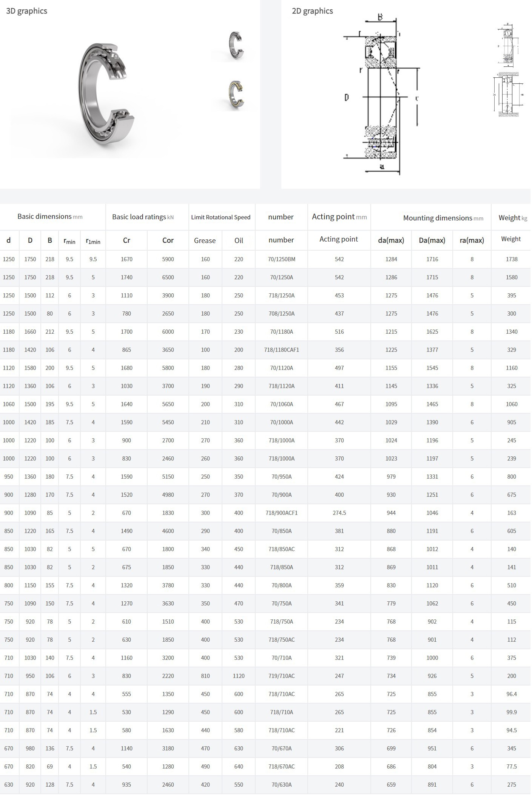
Task: Select bearing number 70/850A
Action: click(282, 531)
